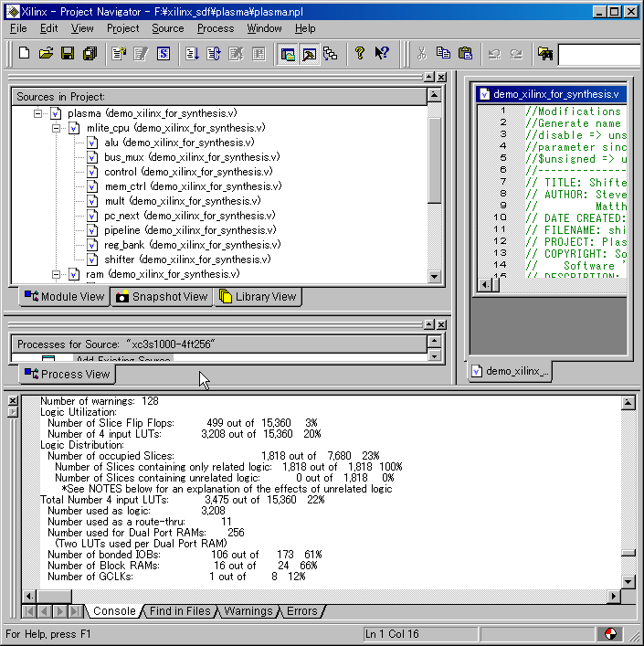Click the status bar indicator icon
The height and width of the screenshot is (646, 644).
pos(610,633)
